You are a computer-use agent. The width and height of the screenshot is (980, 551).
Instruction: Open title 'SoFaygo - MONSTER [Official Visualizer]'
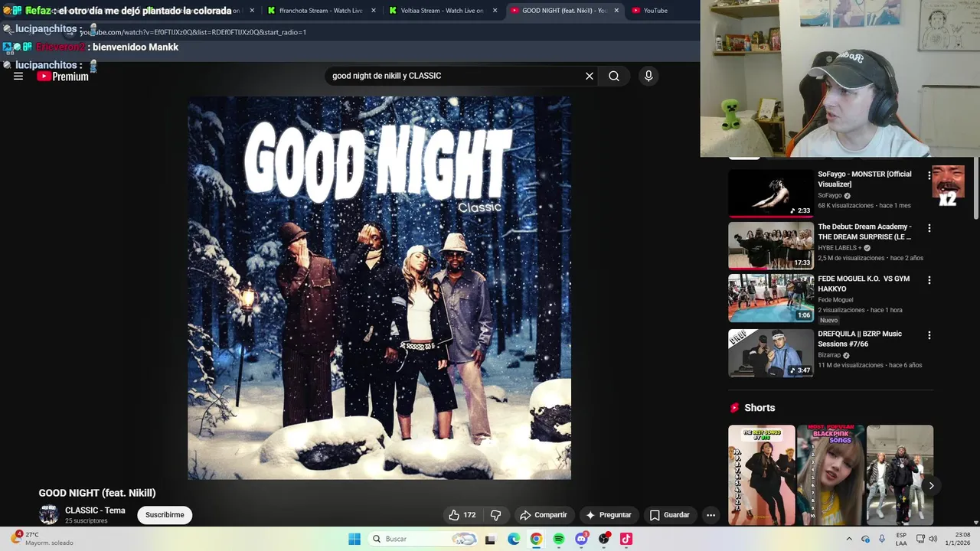click(x=864, y=179)
